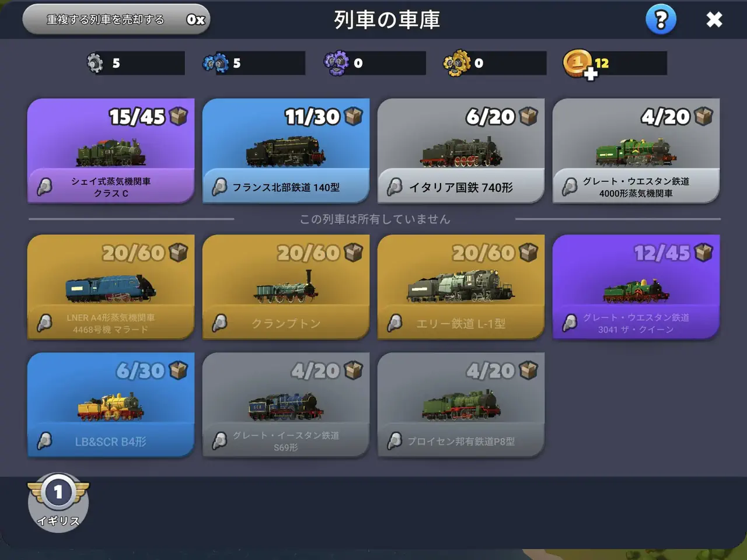Click crate icon on the 15/45 card
The height and width of the screenshot is (560, 747).
179,116
